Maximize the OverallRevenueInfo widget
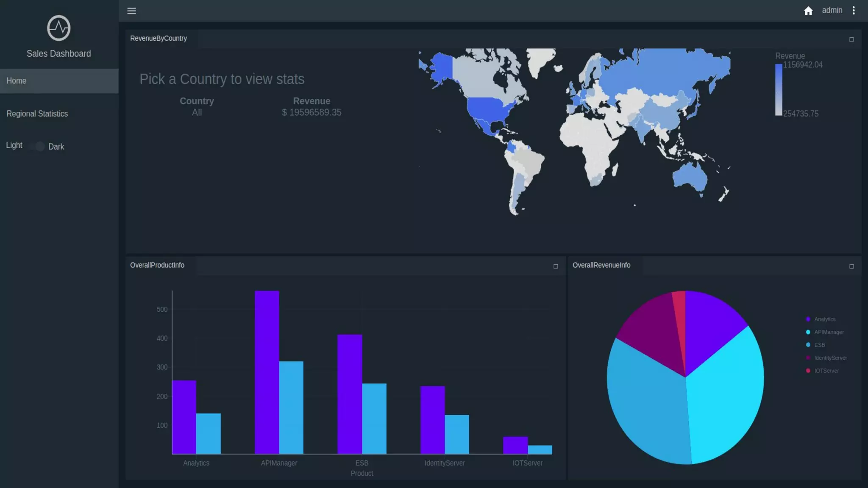The image size is (868, 488). point(851,266)
